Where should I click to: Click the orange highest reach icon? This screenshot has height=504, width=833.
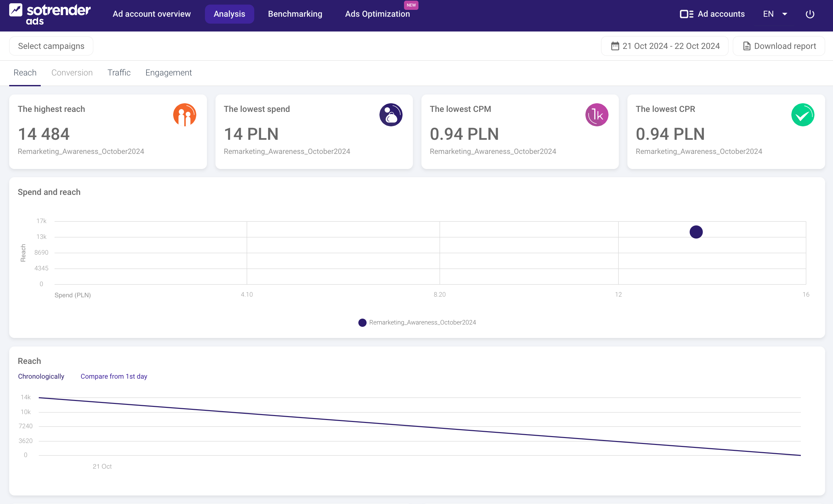point(185,115)
